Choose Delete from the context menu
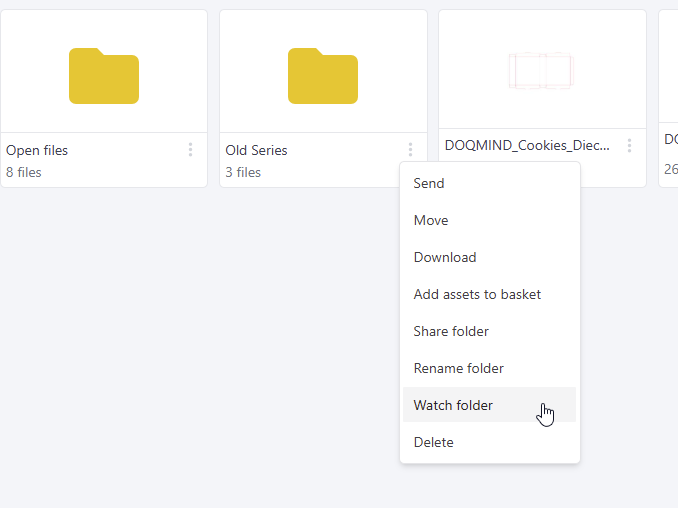678x508 pixels. point(489,442)
